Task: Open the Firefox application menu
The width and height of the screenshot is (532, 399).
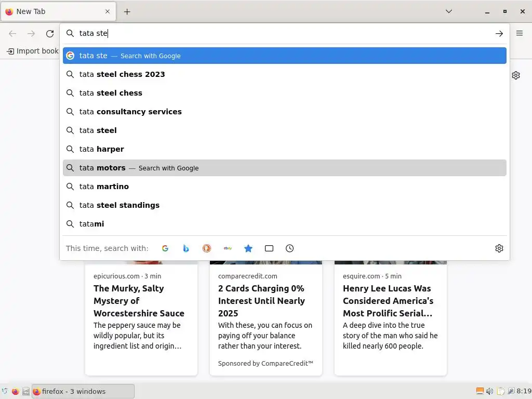Action: click(x=520, y=33)
